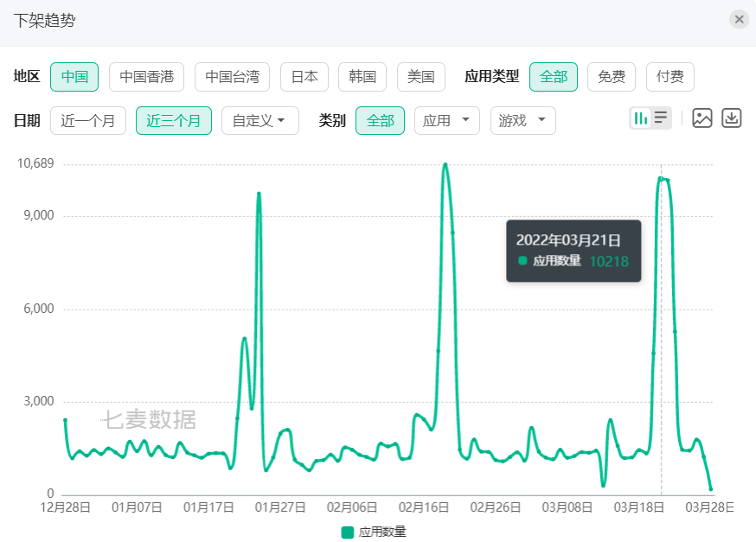Choose 全部 under 类别

380,120
